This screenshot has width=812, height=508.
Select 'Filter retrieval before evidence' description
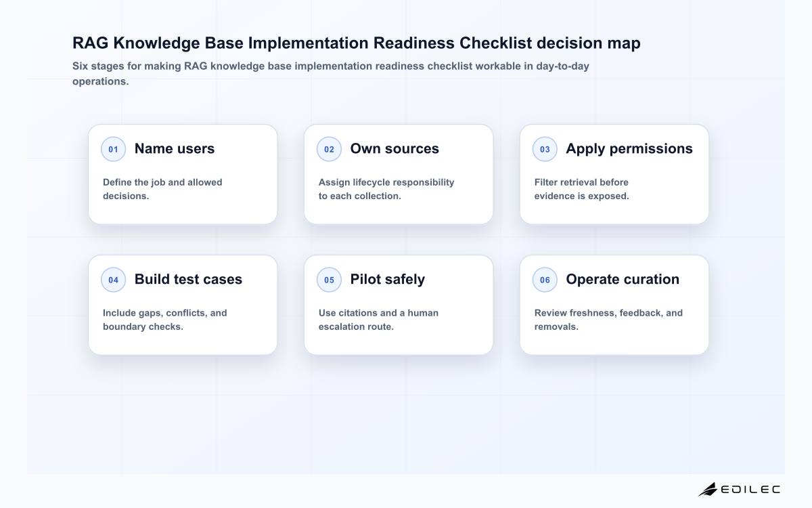[x=582, y=189]
